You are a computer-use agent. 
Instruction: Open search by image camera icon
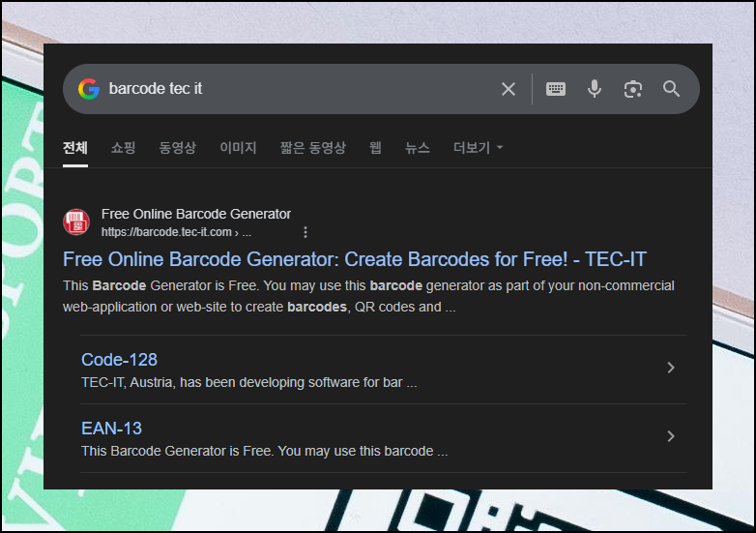pos(633,89)
